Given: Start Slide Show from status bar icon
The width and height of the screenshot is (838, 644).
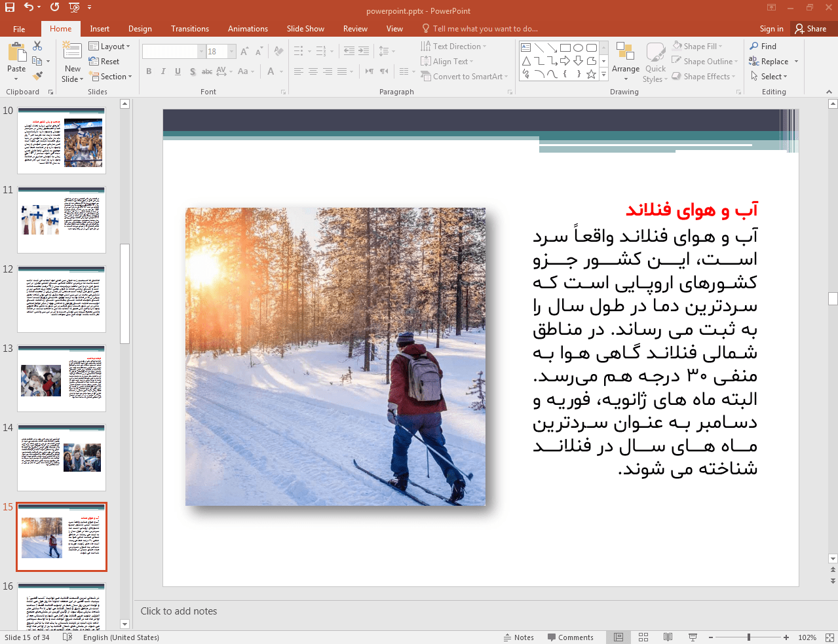Looking at the screenshot, I should tap(693, 637).
